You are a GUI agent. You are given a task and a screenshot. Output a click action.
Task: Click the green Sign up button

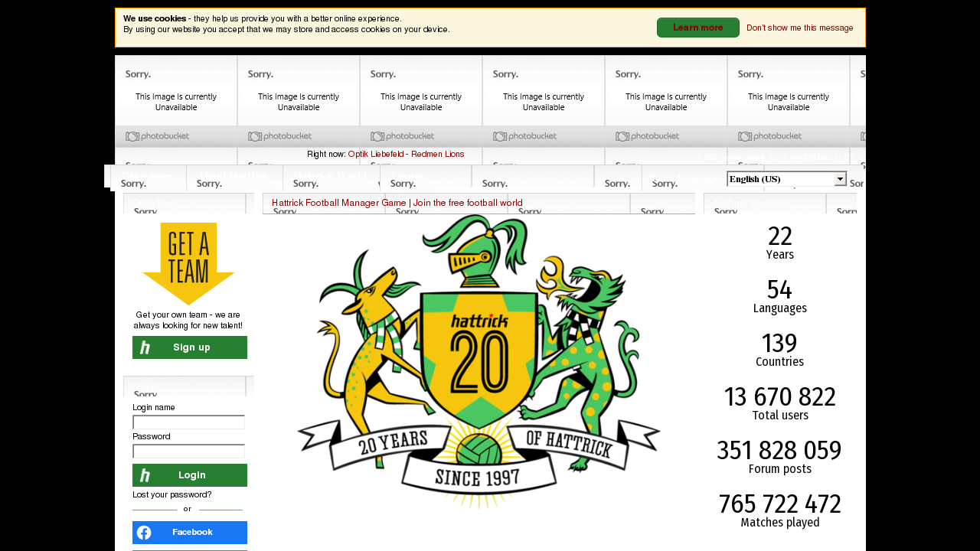click(x=190, y=347)
